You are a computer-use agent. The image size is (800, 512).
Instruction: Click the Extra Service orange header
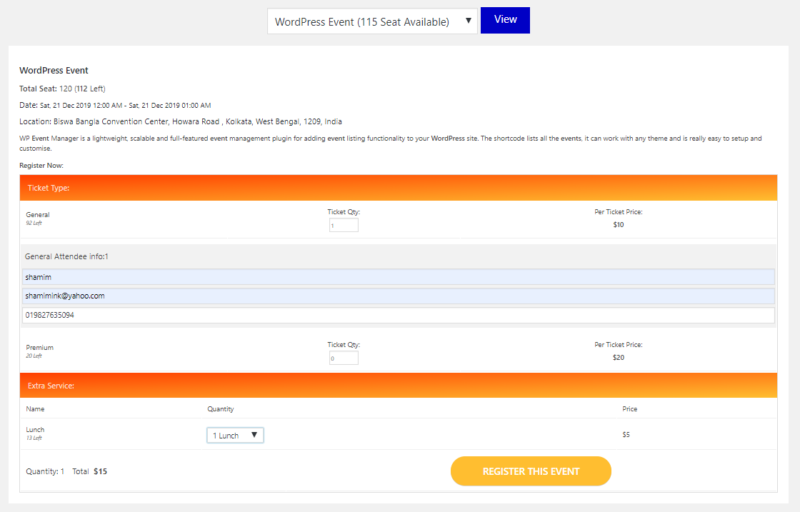point(398,386)
